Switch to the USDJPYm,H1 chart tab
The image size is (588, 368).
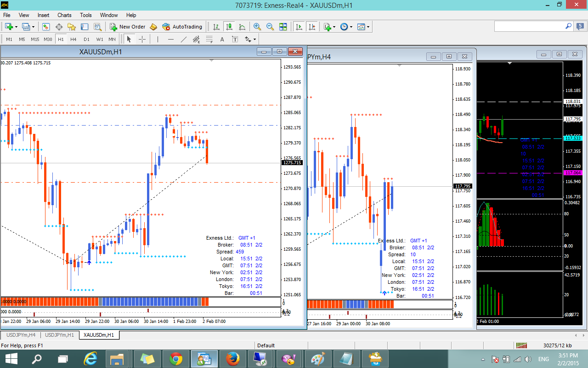tap(59, 335)
